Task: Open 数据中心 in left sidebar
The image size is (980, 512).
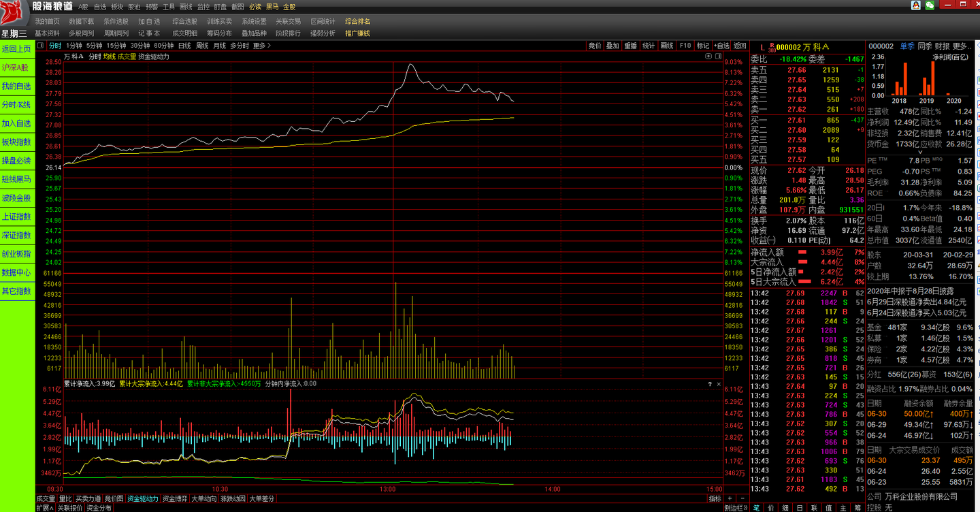Action: coord(17,272)
